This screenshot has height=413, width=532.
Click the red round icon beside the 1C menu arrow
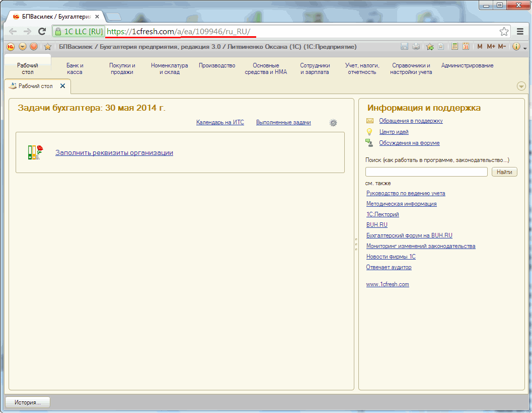tap(34, 47)
